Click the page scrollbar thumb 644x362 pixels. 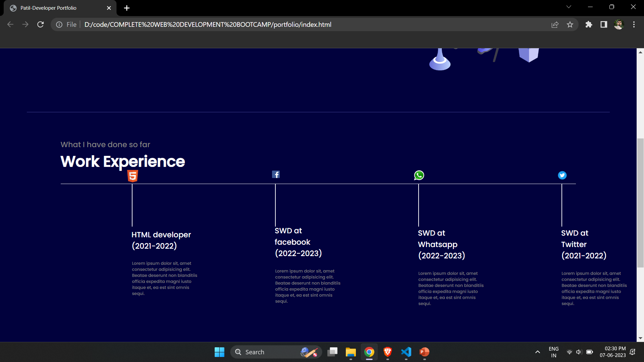click(640, 202)
